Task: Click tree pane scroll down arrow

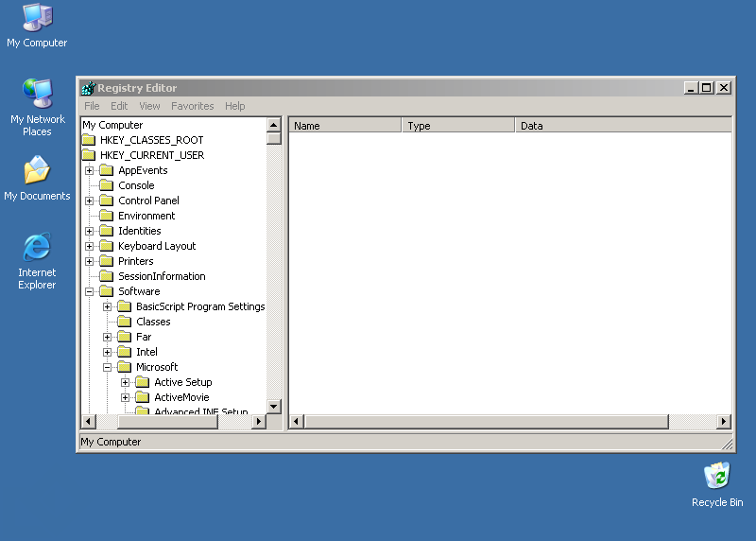Action: (273, 407)
